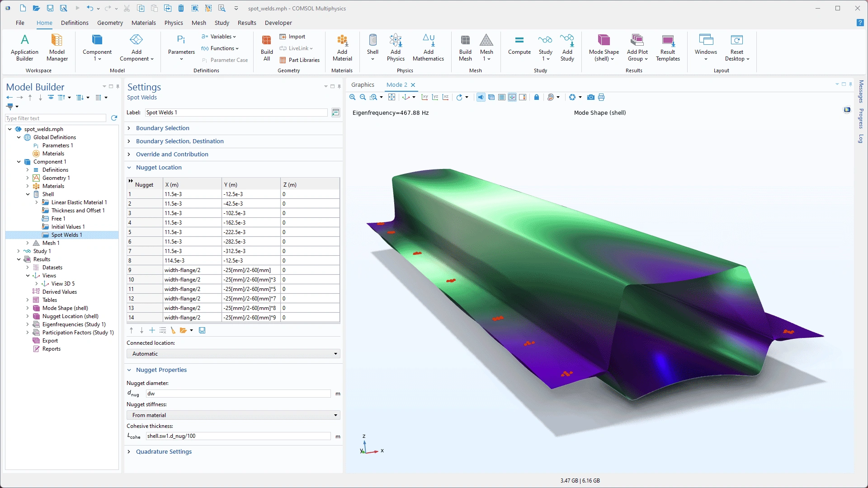The image size is (868, 488).
Task: Toggle the scene light button
Action: [x=481, y=97]
